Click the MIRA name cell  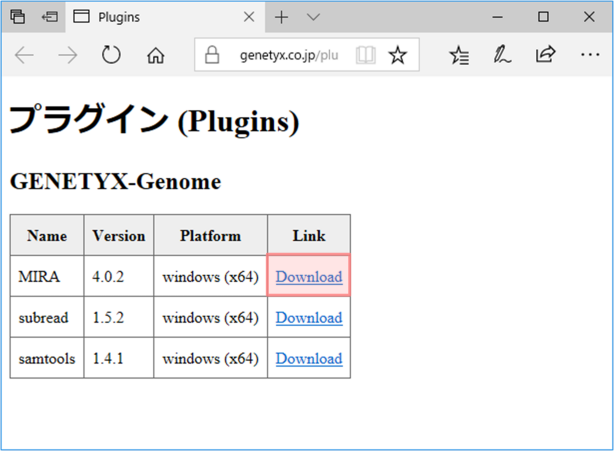47,276
